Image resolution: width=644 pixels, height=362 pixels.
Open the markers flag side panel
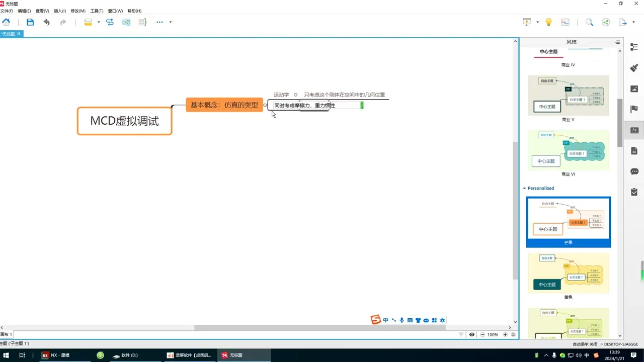pyautogui.click(x=634, y=109)
